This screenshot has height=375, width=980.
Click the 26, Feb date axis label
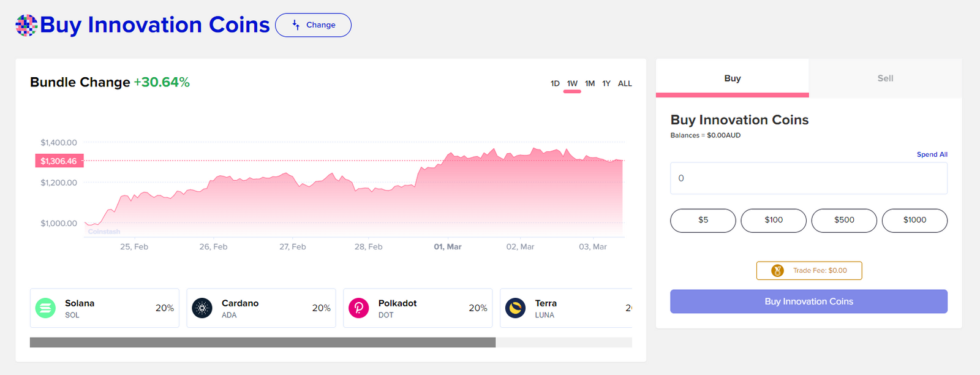tap(213, 247)
